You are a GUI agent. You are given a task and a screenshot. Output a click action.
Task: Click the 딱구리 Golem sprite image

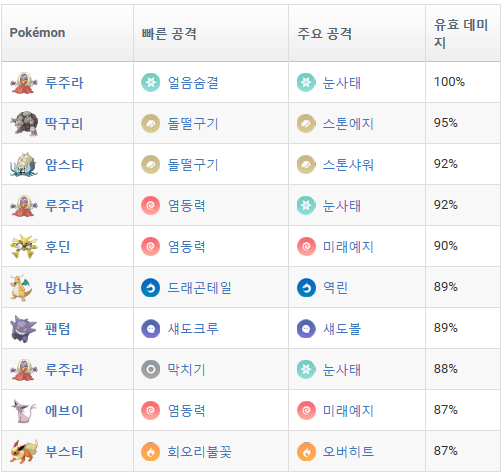24,123
